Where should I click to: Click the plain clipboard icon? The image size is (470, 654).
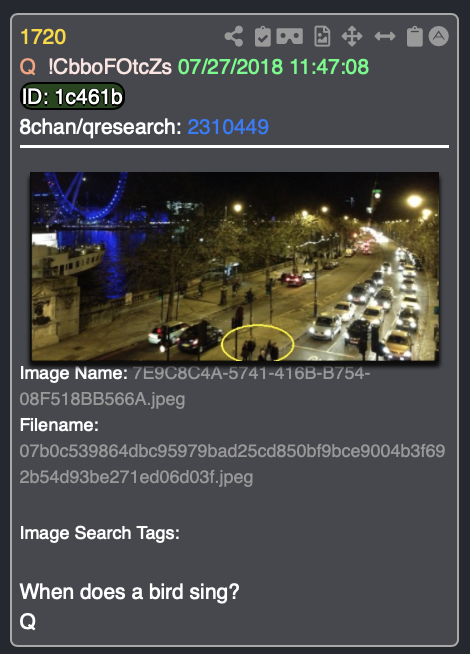(415, 36)
